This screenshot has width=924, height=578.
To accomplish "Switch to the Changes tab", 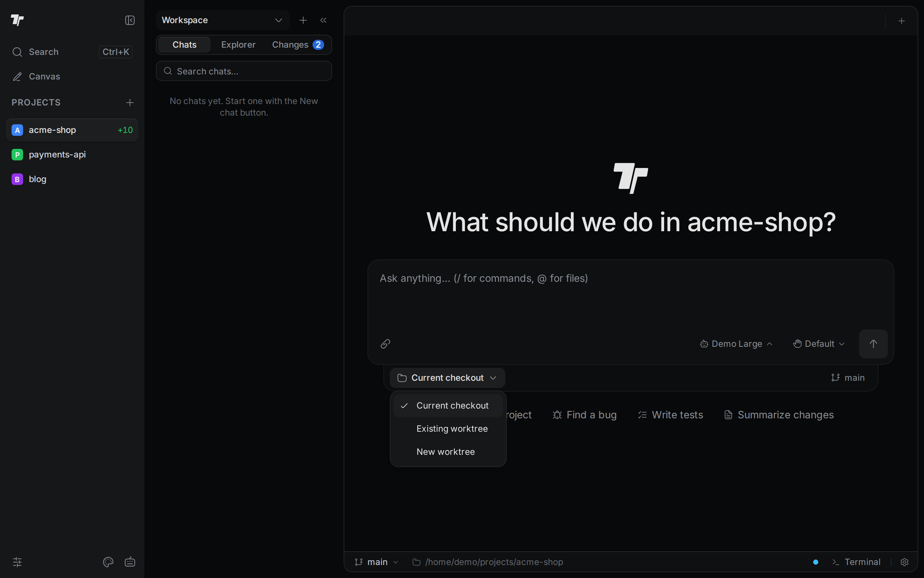I will tap(298, 45).
